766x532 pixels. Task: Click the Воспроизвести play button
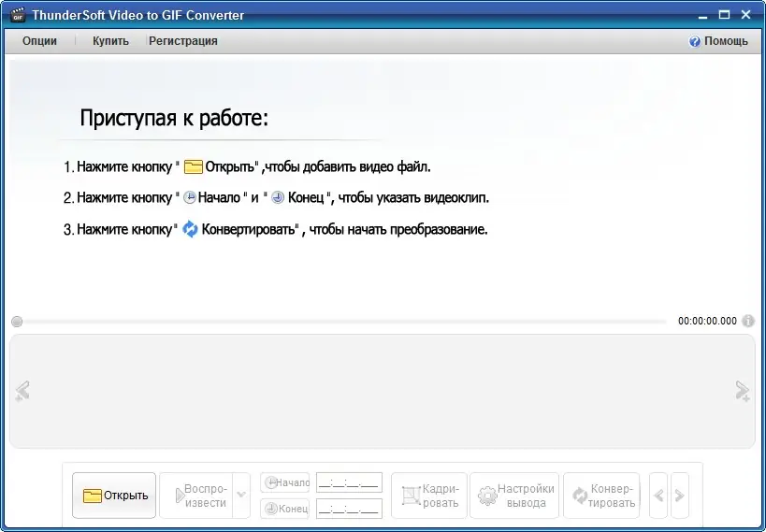pos(196,495)
